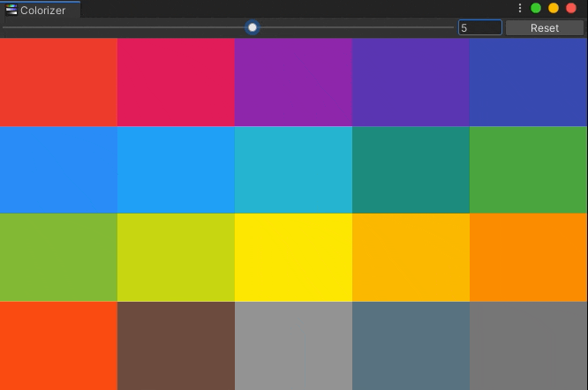The height and width of the screenshot is (390, 588).
Task: Click the Reset button
Action: point(545,28)
